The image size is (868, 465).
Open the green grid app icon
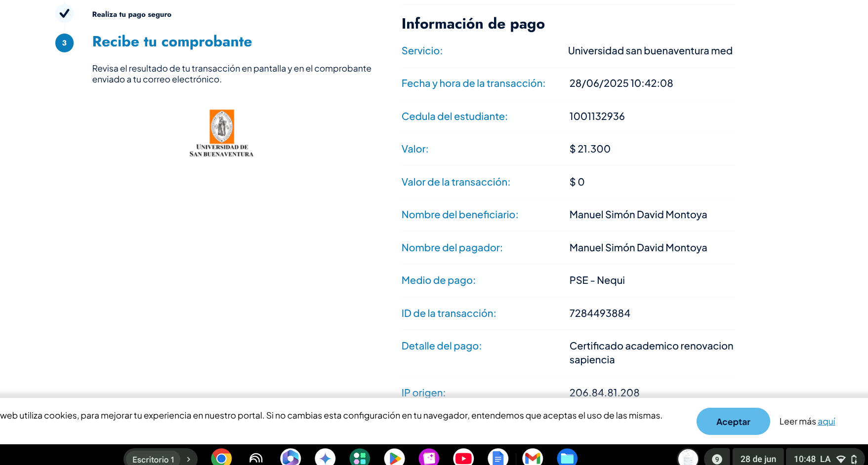tap(360, 458)
